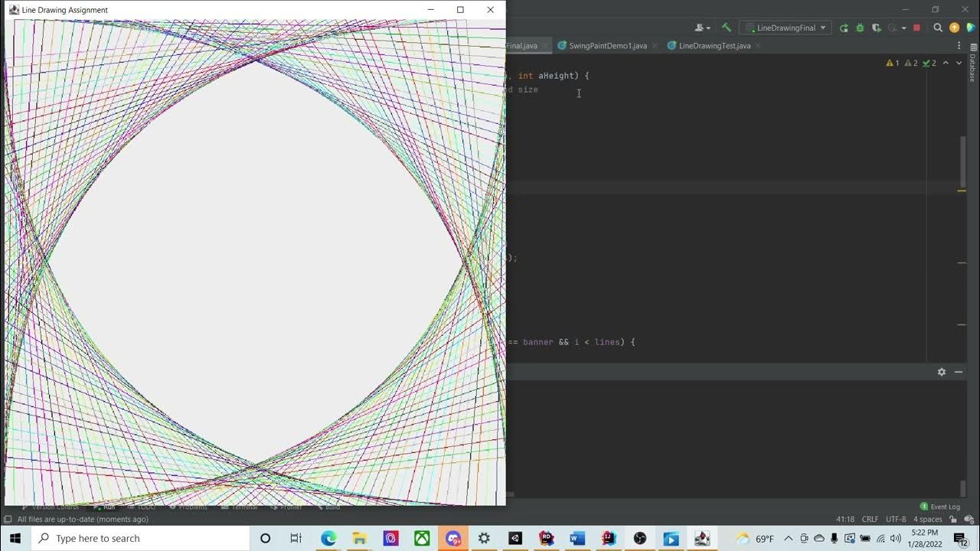This screenshot has height=551, width=980.
Task: Open the volume control in the tray
Action: 896,539
